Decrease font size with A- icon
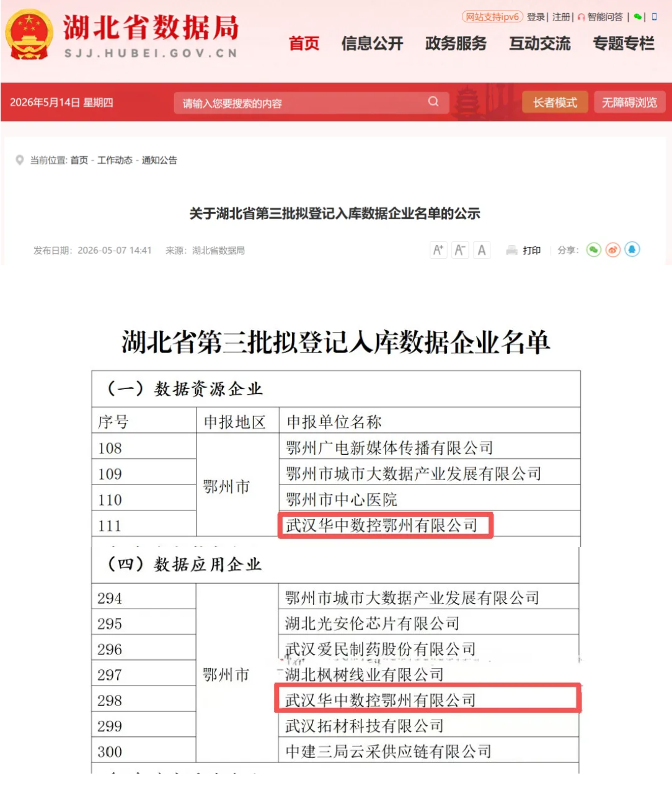This screenshot has width=672, height=799. [460, 250]
